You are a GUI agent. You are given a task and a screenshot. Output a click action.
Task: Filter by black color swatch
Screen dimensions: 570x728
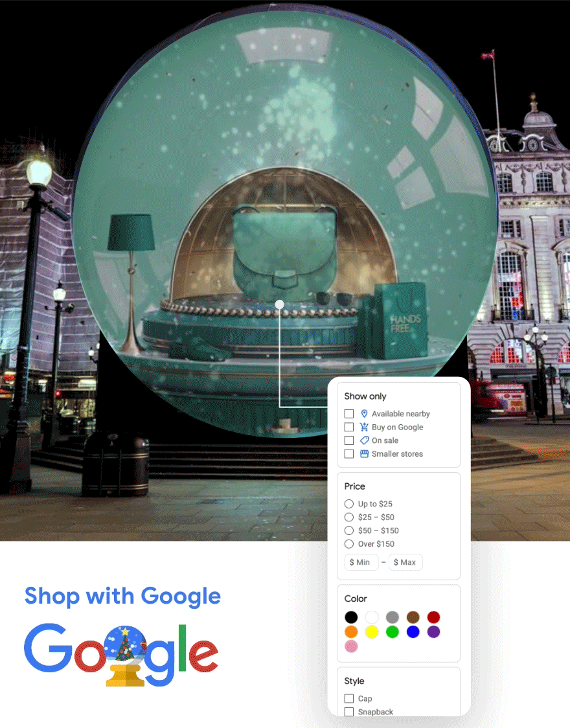[351, 617]
